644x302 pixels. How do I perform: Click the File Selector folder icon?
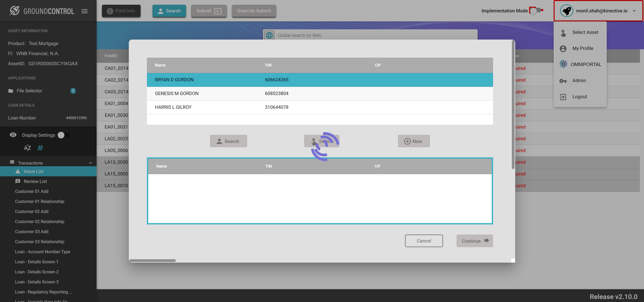pyautogui.click(x=11, y=91)
